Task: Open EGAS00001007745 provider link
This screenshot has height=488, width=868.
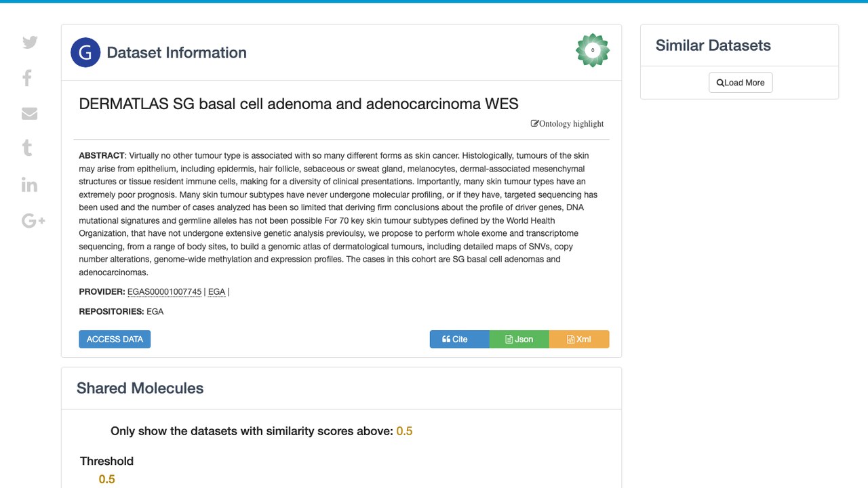Action: 165,291
